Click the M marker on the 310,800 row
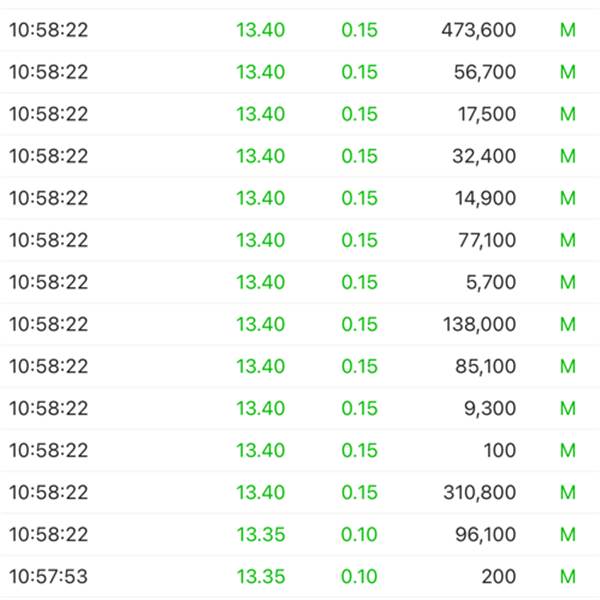 [x=568, y=492]
